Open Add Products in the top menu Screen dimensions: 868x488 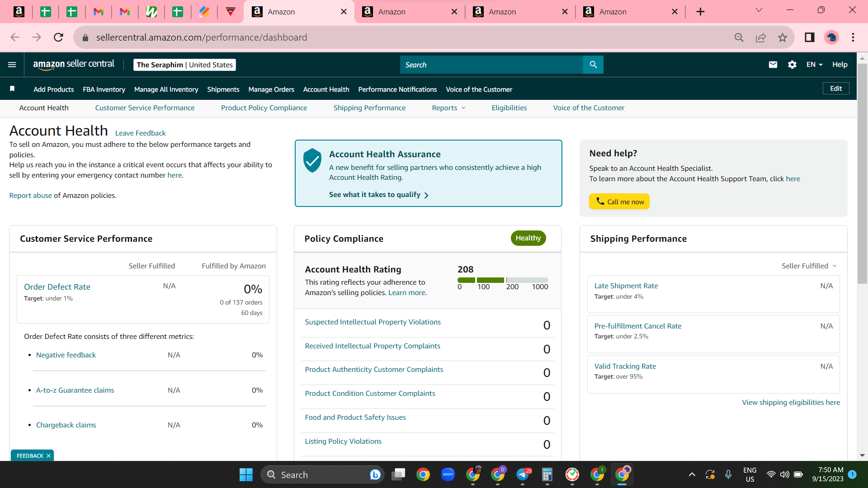(53, 89)
